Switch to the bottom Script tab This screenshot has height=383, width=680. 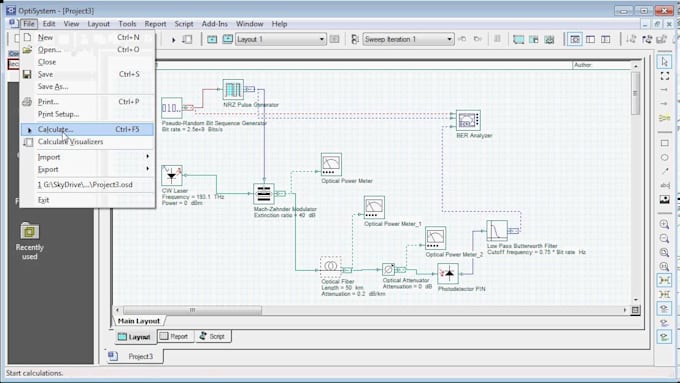[x=212, y=336]
